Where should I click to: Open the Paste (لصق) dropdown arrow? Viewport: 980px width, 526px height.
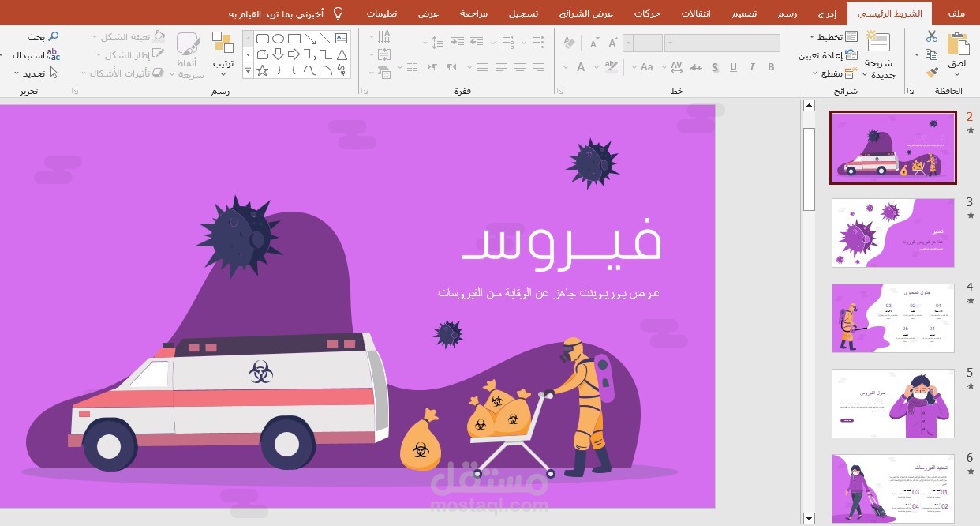[x=956, y=73]
